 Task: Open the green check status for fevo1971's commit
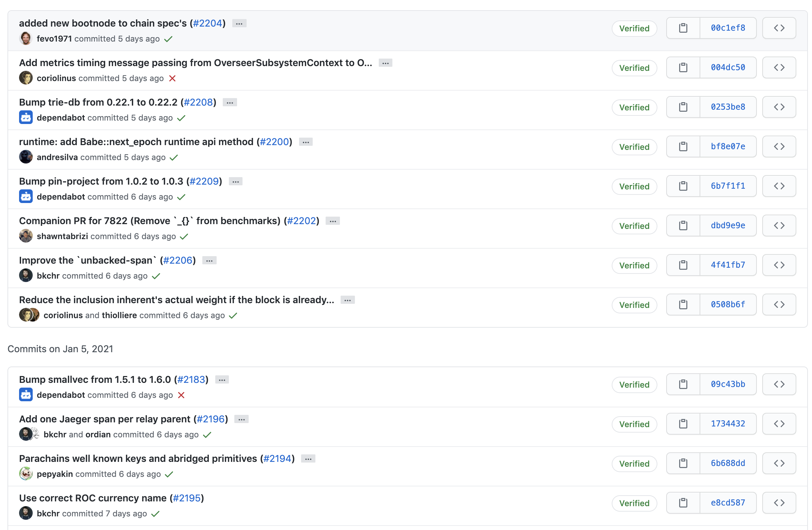(x=168, y=39)
